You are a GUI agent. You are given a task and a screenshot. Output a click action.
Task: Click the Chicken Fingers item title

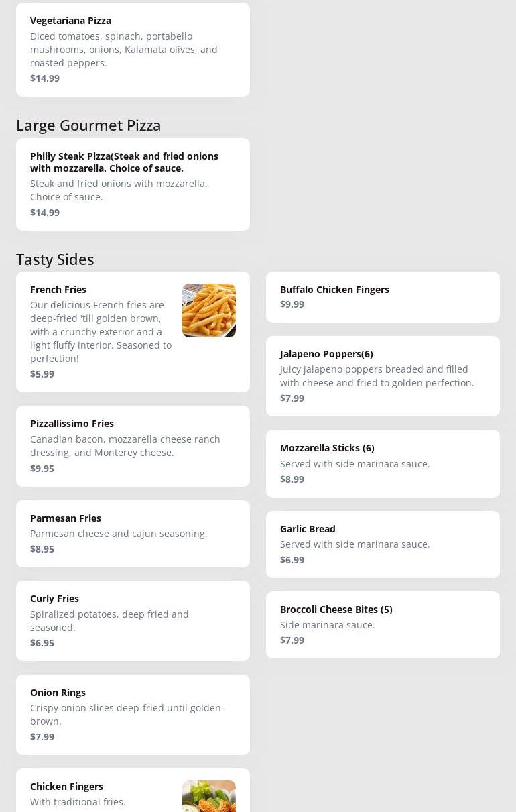pos(66,787)
